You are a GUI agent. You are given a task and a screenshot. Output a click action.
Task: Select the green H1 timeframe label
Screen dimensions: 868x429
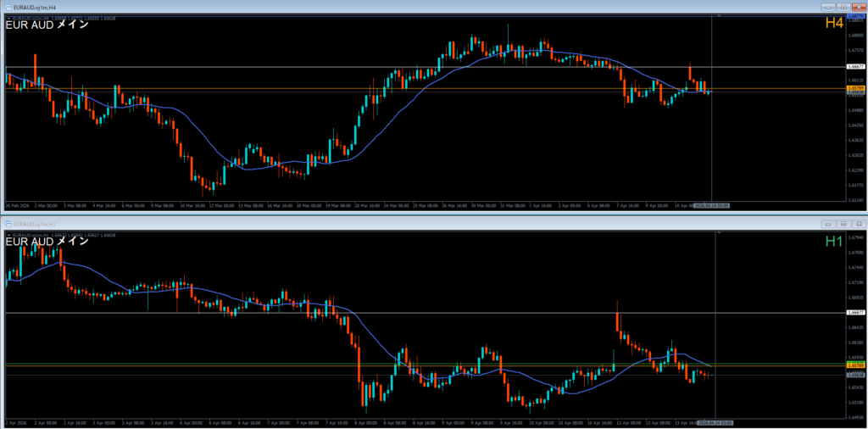click(834, 242)
